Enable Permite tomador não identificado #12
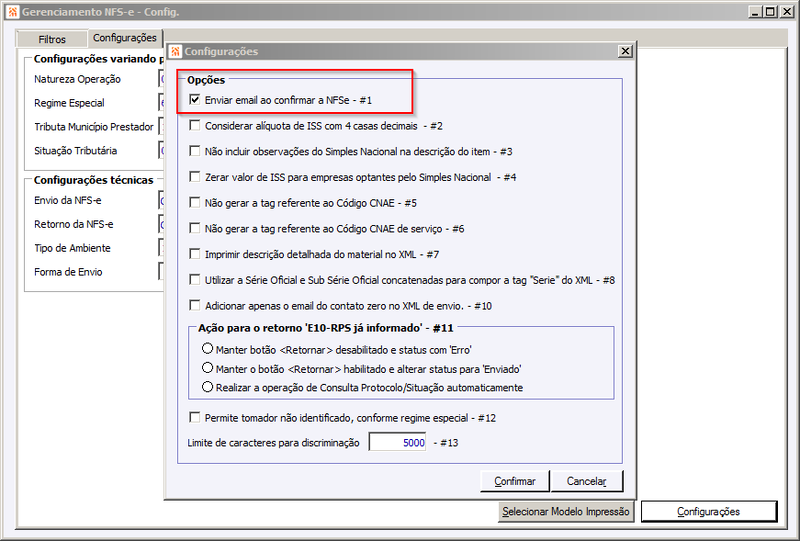This screenshot has width=800, height=541. click(x=194, y=417)
